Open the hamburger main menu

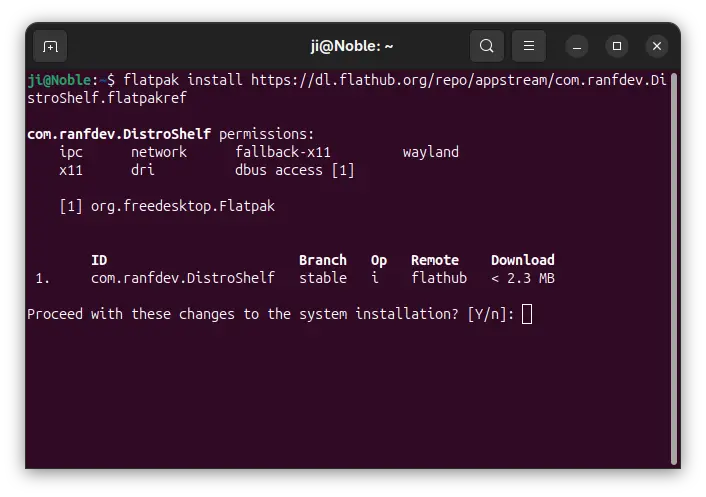coord(529,46)
